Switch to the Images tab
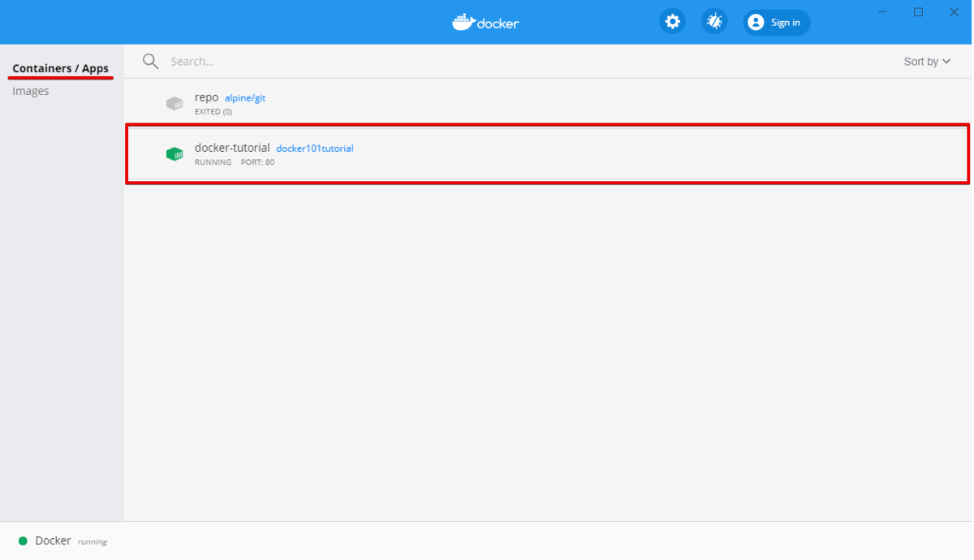Screen dimensions: 974x560 point(31,91)
